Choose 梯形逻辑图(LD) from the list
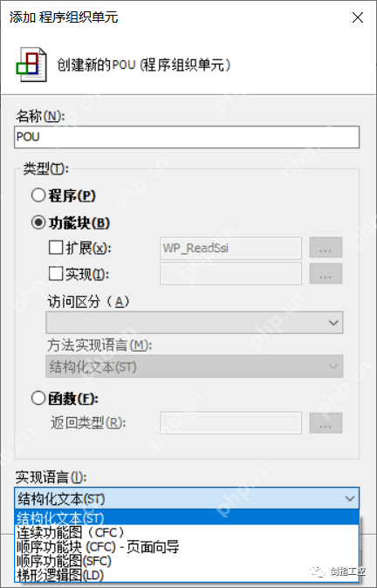The height and width of the screenshot is (588, 377). (187, 575)
